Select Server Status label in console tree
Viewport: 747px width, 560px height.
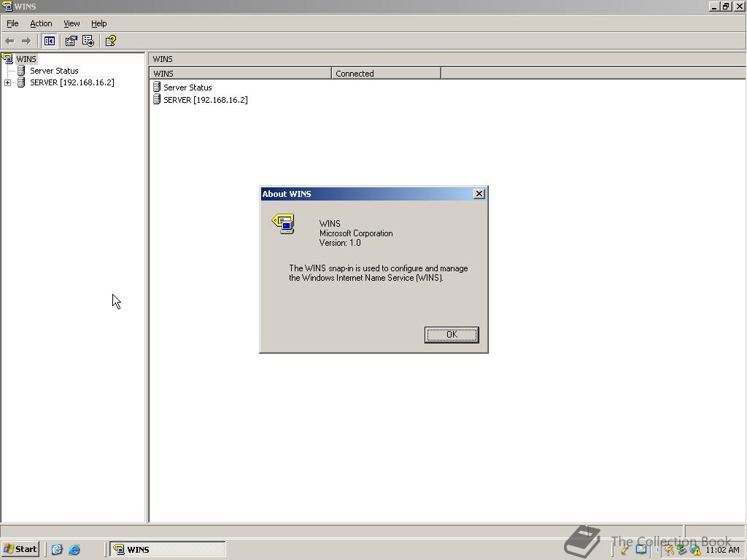[x=54, y=71]
